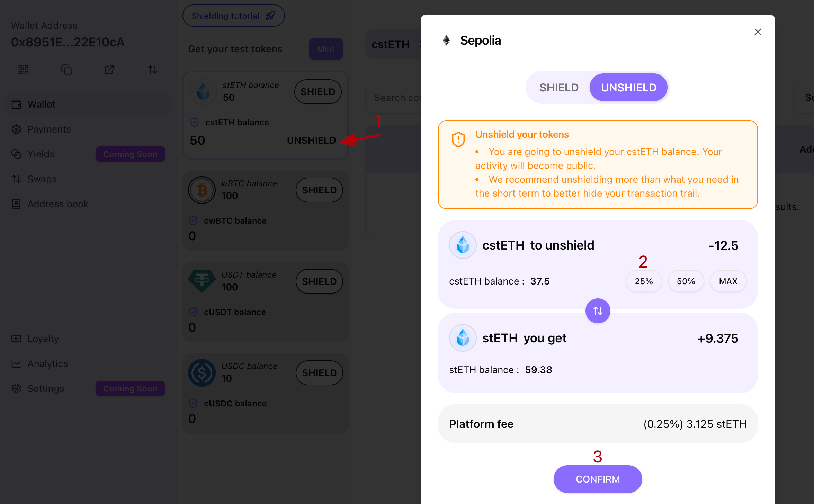
Task: Open the Address book page
Action: pyautogui.click(x=58, y=204)
